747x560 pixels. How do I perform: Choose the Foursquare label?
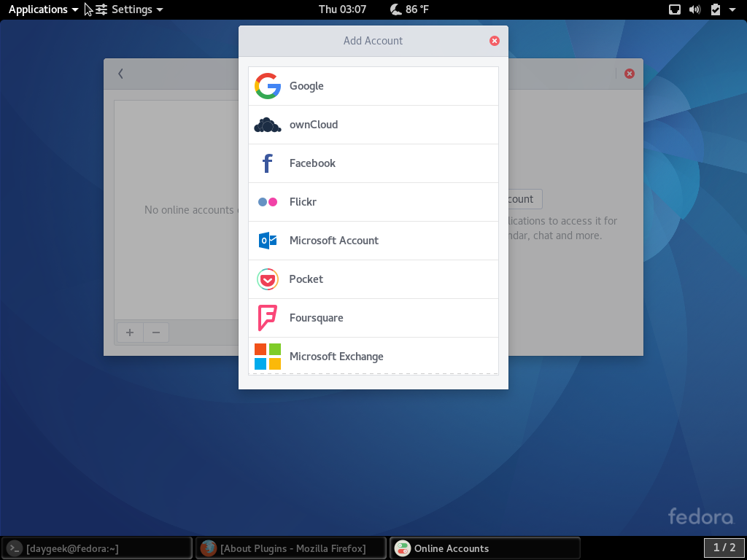(316, 318)
